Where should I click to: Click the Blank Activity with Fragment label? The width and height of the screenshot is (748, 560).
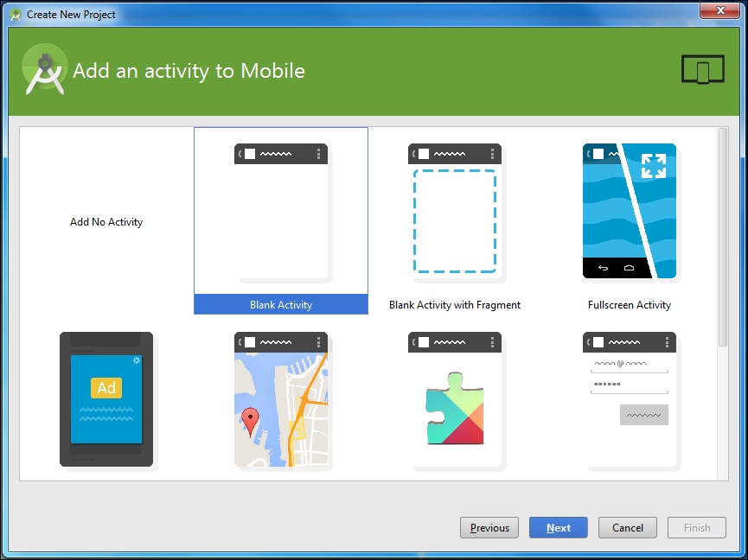[455, 305]
